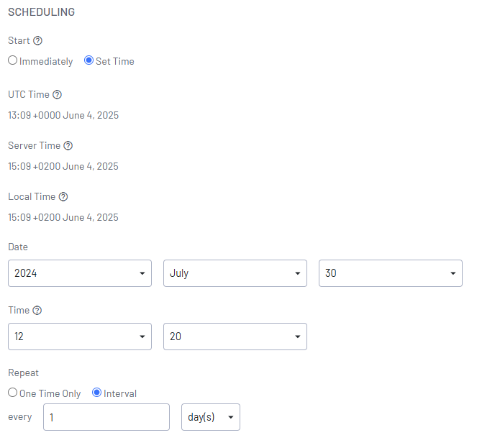Open the day dropdown showing 30
Image resolution: width=477 pixels, height=448 pixels.
tap(391, 273)
